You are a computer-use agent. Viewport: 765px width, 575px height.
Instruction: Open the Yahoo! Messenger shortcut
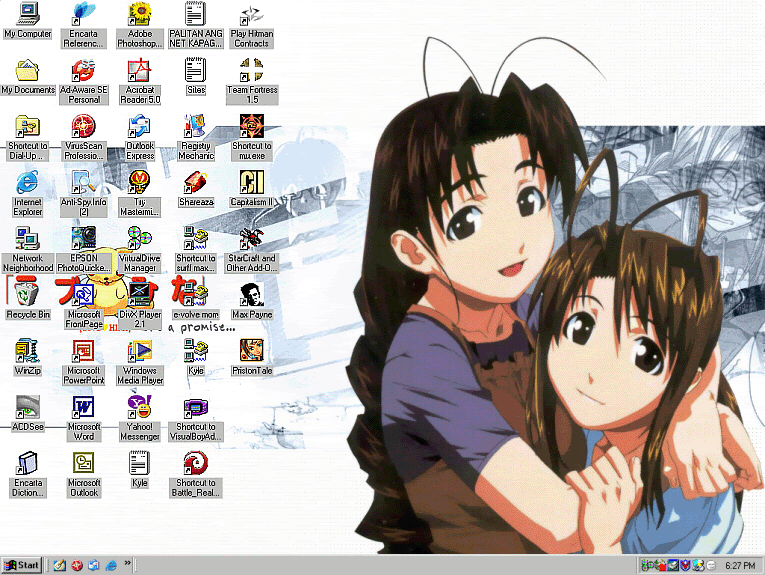coord(139,407)
